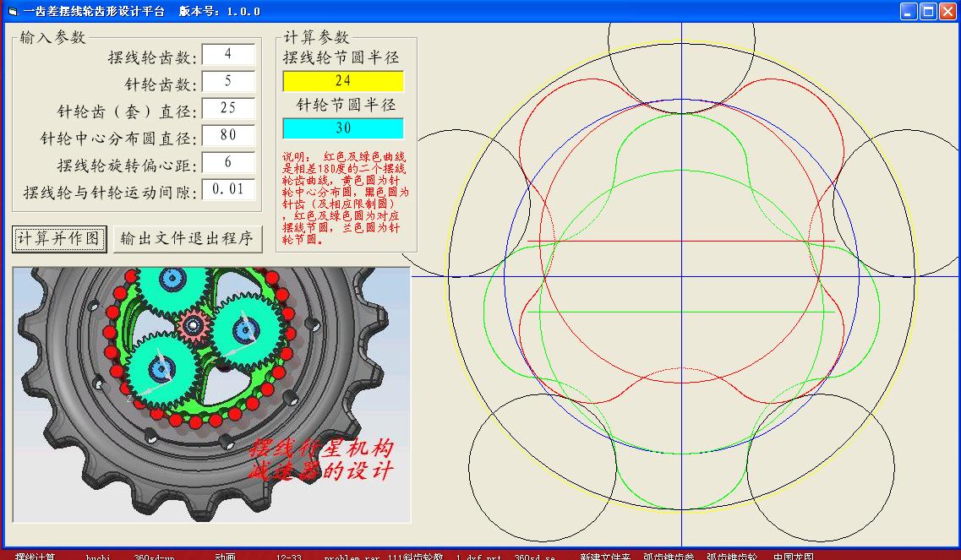Image resolution: width=961 pixels, height=560 pixels.
Task: Click the planetary gear reducer picture
Action: pos(211,394)
